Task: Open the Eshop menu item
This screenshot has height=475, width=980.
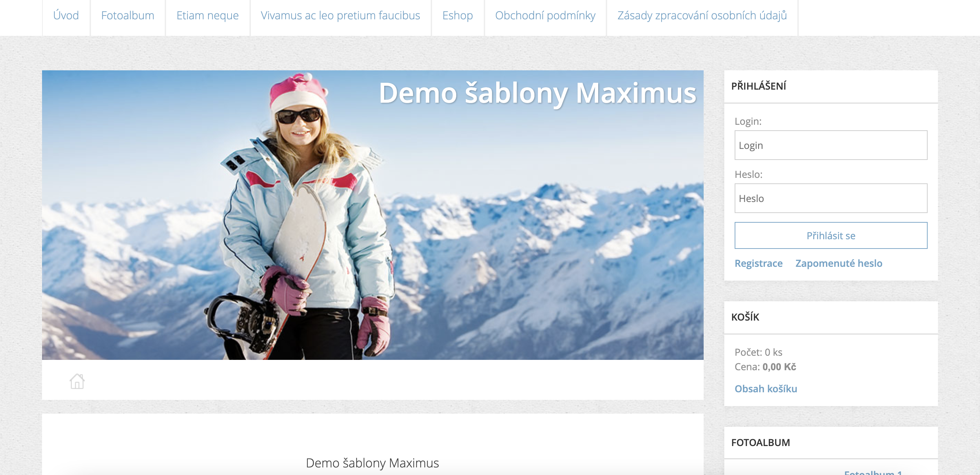Action: click(458, 16)
